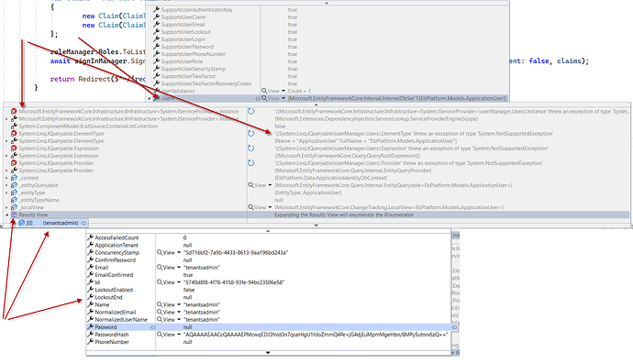Click pin icon beside tenantsadmin result item
The width and height of the screenshot is (633, 364).
(83, 223)
